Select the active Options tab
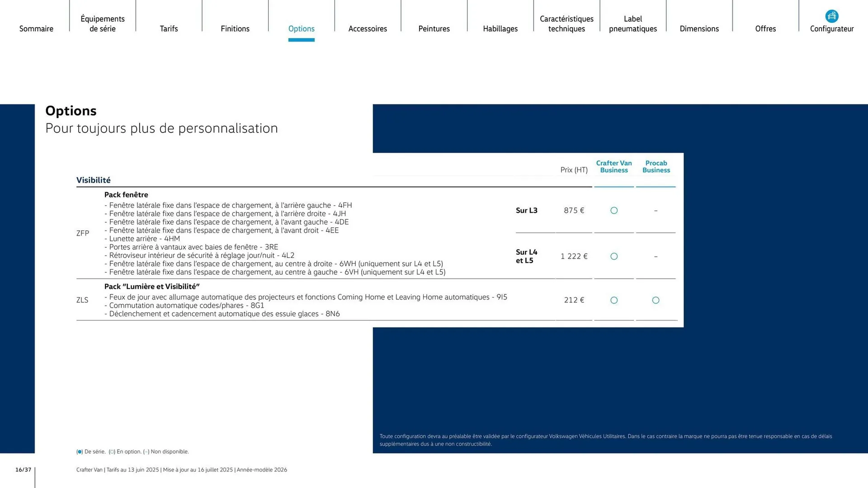868x488 pixels. pyautogui.click(x=301, y=28)
